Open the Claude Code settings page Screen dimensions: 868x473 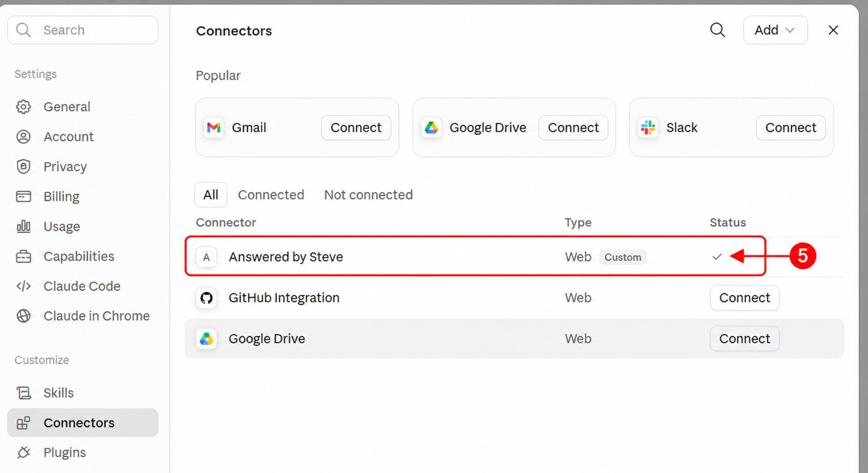tap(83, 286)
